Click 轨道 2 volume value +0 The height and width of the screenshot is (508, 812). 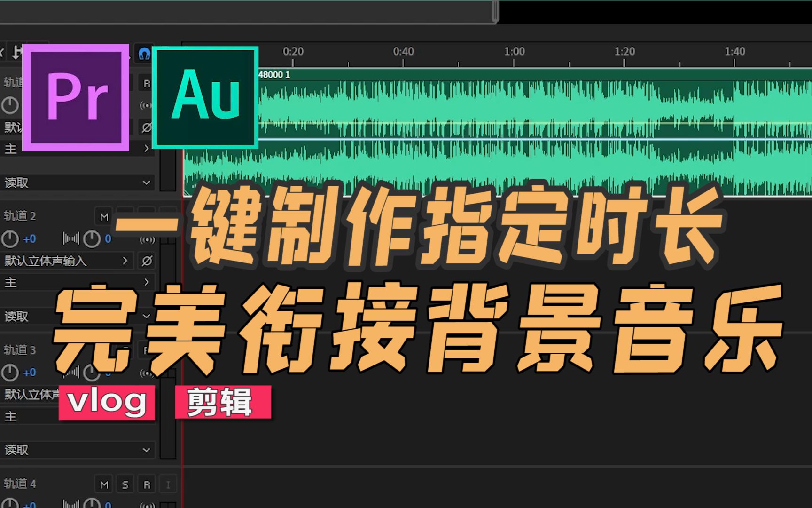[29, 239]
